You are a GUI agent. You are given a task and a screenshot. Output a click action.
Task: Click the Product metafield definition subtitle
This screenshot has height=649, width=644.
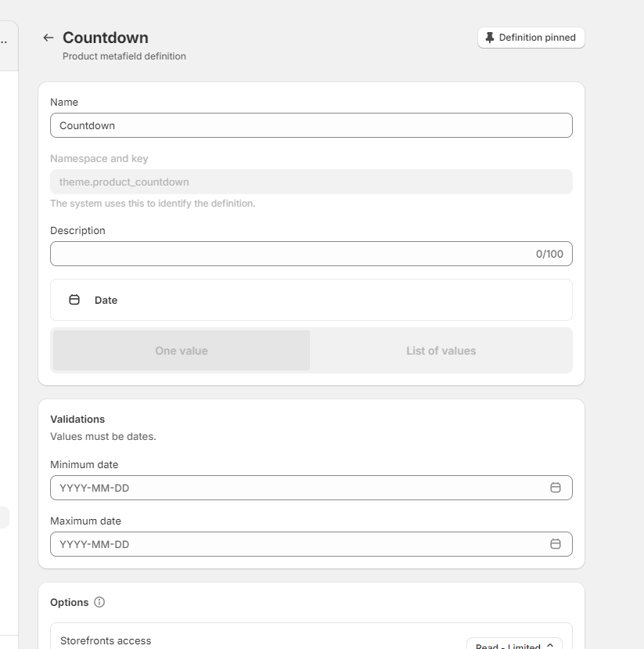pos(124,56)
